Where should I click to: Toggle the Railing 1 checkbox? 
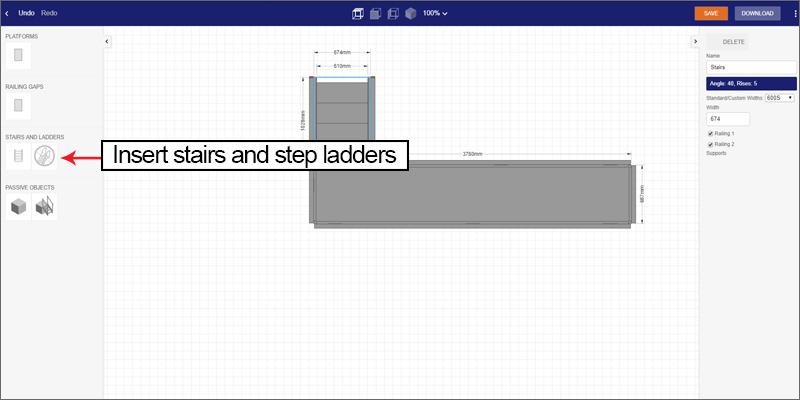pos(710,133)
